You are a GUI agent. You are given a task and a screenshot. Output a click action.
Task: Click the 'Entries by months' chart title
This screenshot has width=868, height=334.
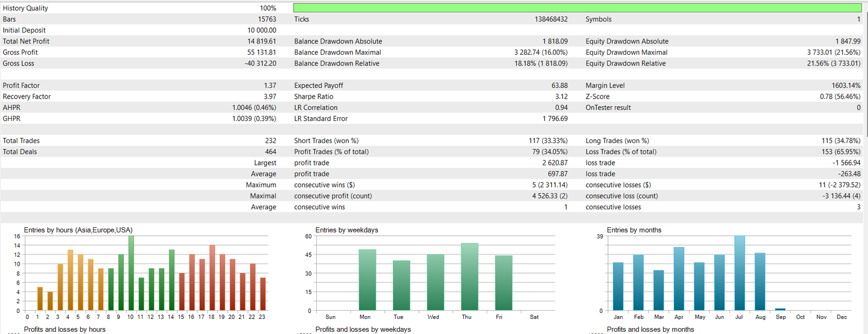click(x=634, y=230)
